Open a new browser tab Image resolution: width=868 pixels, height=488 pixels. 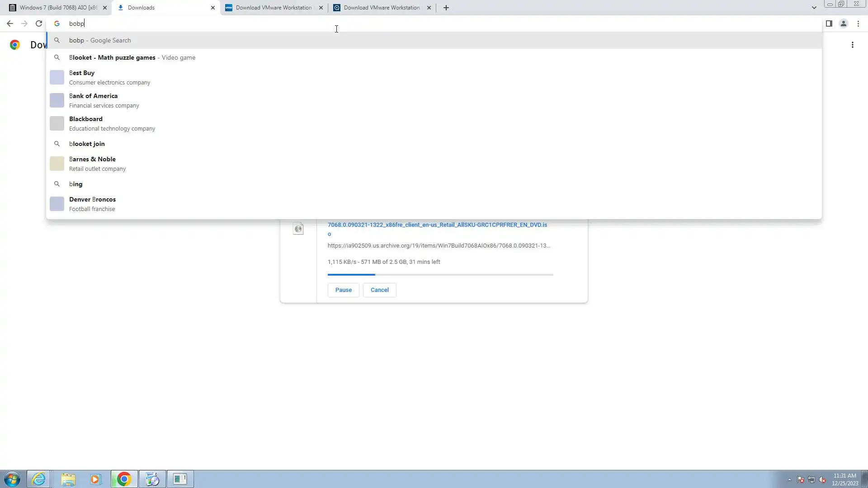(x=446, y=8)
